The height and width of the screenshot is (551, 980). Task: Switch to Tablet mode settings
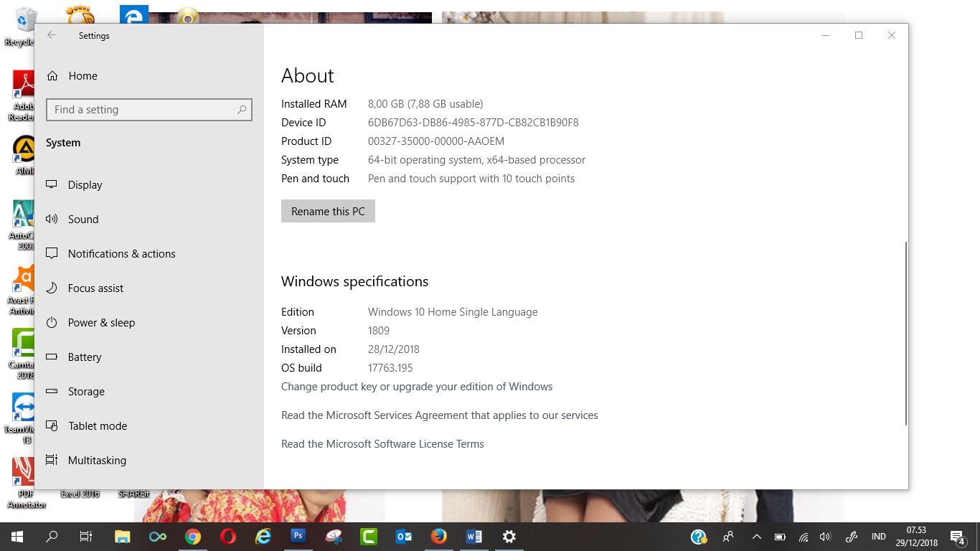(x=97, y=425)
